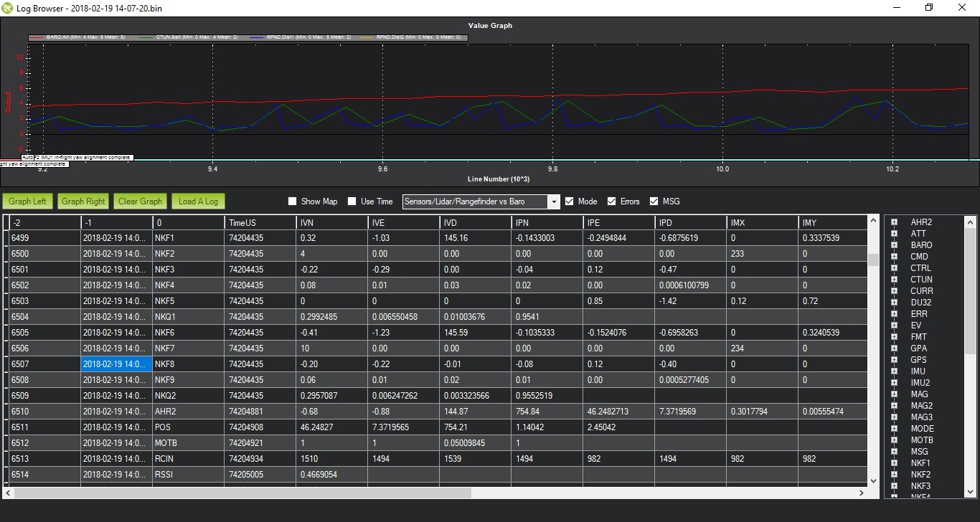Screen dimensions: 980x522
Task: Disable the Errors checkbox
Action: [612, 201]
